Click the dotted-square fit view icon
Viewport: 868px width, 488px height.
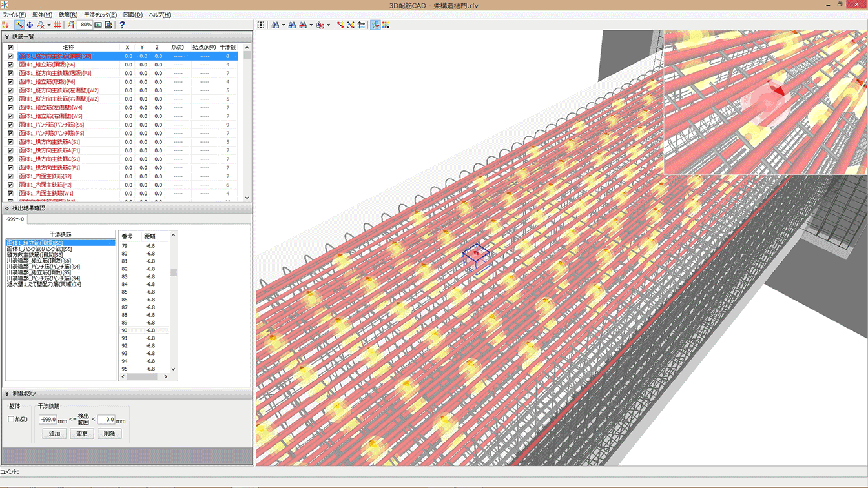click(x=261, y=25)
